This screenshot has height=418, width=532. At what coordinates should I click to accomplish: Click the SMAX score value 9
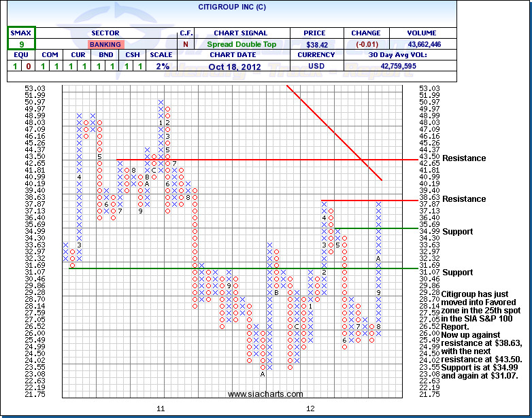tap(22, 44)
